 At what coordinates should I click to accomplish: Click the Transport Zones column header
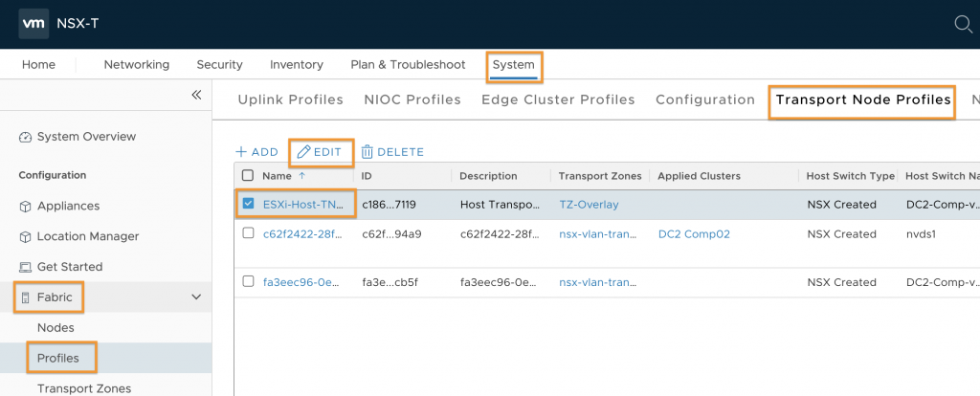[600, 176]
